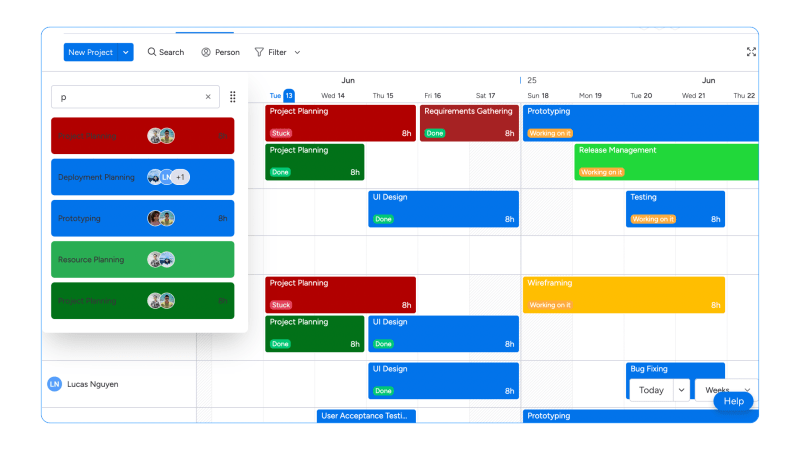Select Resource Planning result card
800x450 pixels.
(143, 260)
